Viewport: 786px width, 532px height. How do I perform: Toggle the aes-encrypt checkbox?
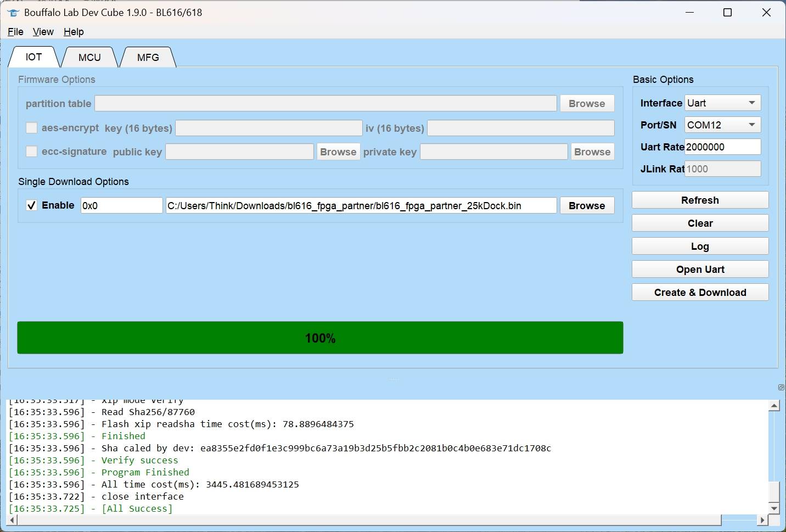tap(32, 128)
